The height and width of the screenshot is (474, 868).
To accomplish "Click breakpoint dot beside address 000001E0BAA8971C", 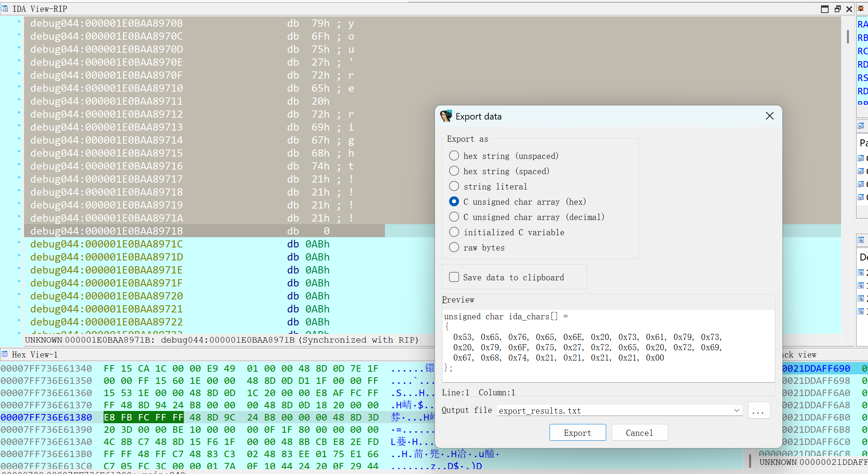I will click(19, 243).
